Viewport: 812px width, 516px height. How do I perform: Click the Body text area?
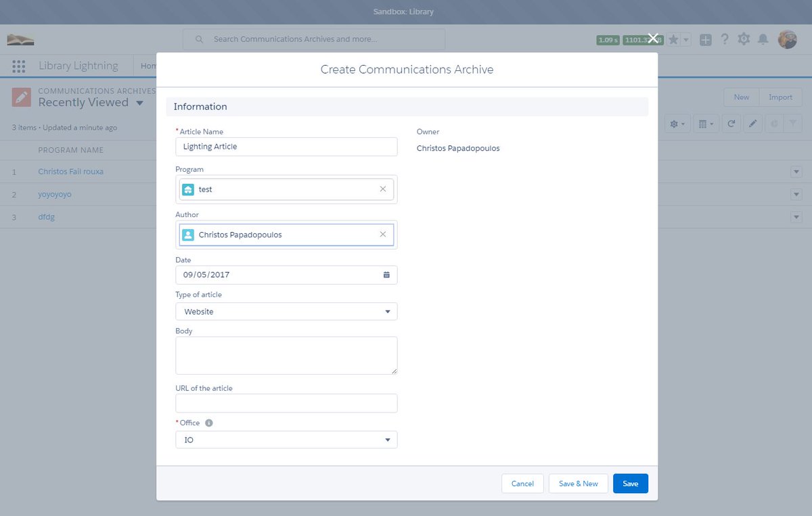(286, 356)
